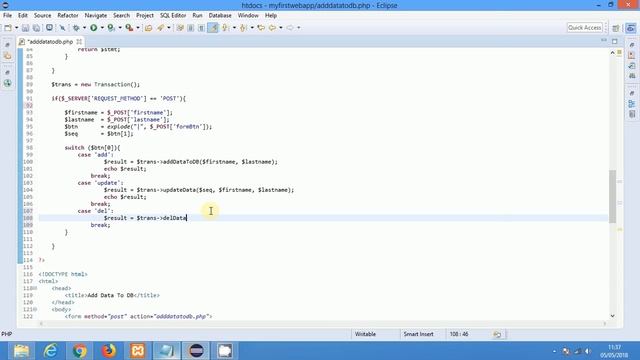Open the Project menu
Viewport: 640px width, 360px height.
145,16
